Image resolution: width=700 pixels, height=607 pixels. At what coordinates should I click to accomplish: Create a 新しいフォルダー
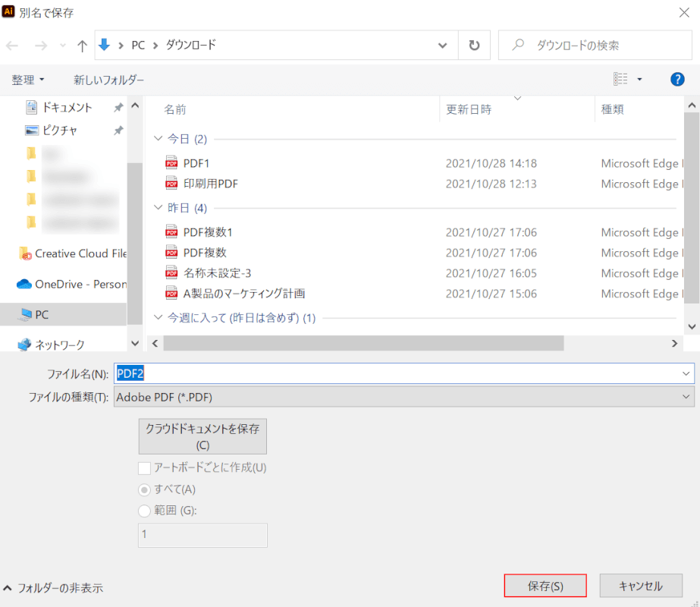coord(108,80)
